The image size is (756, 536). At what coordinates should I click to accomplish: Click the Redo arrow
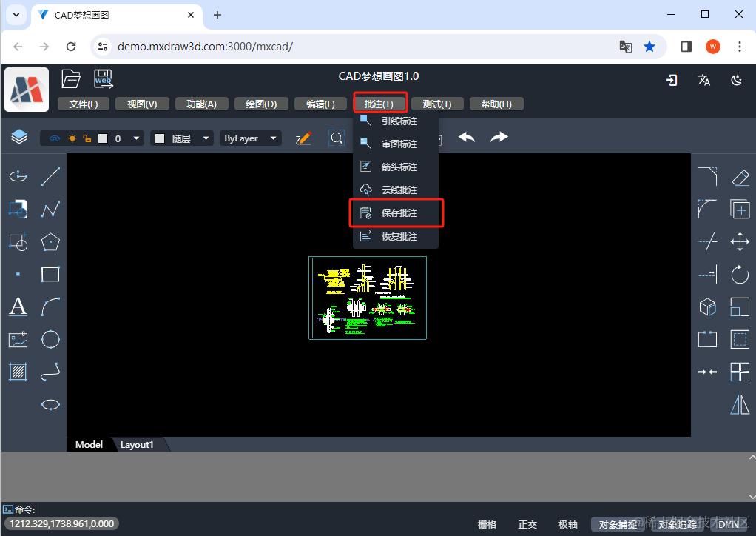pos(499,138)
